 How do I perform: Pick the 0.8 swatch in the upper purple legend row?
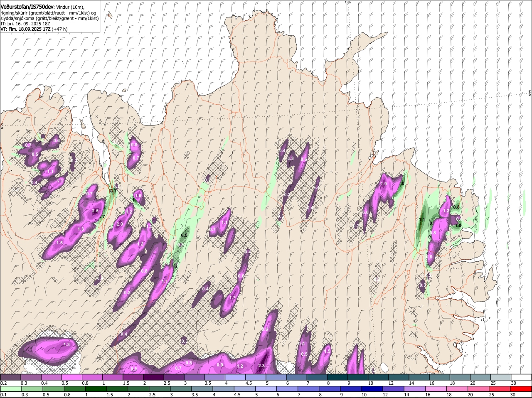click(x=92, y=377)
